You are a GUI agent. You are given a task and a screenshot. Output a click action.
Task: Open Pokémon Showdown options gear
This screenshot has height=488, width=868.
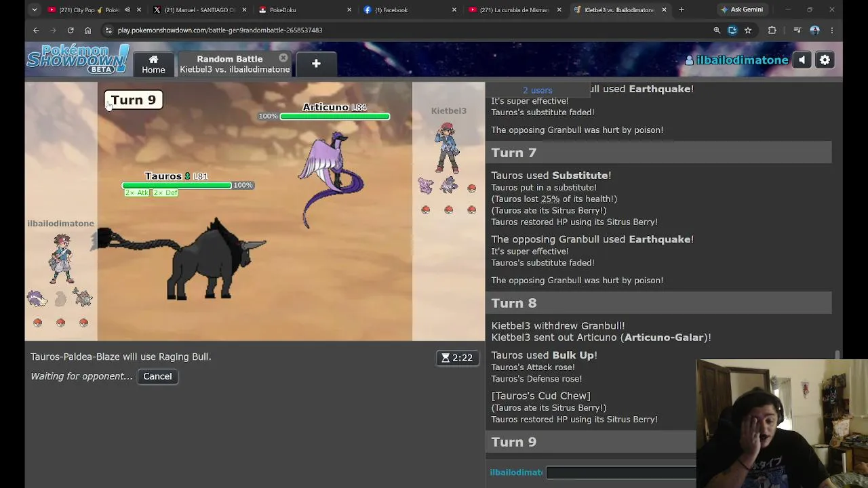coord(825,60)
